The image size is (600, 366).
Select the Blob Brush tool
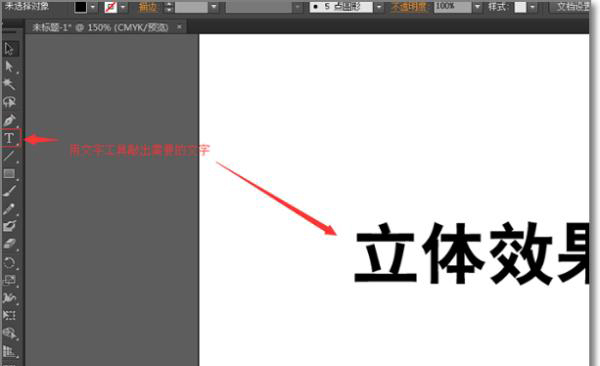pos(10,226)
